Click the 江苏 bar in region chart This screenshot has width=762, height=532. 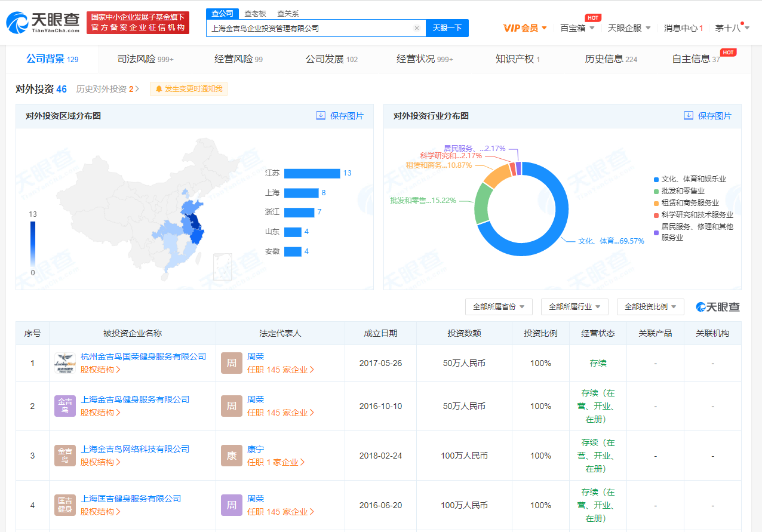312,173
